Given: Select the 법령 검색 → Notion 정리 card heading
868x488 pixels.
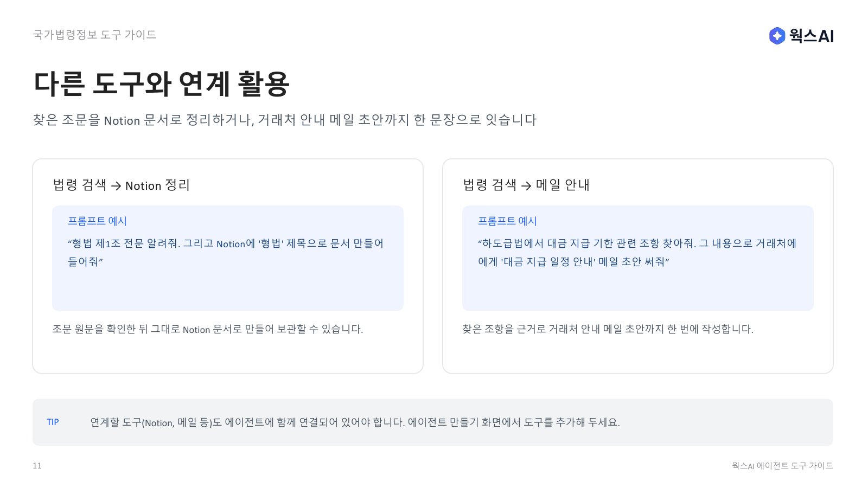Looking at the screenshot, I should click(122, 185).
